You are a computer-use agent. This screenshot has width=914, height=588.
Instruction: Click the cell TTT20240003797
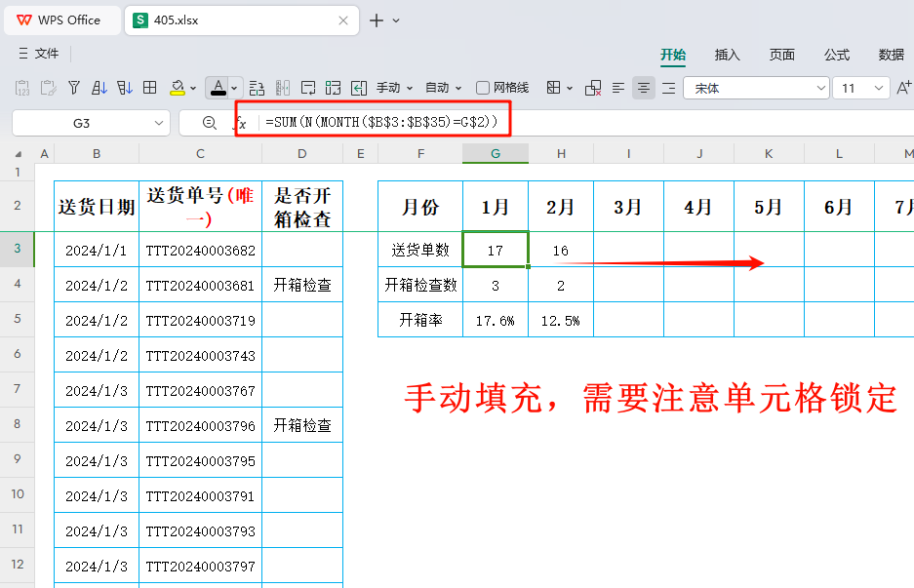click(x=201, y=566)
